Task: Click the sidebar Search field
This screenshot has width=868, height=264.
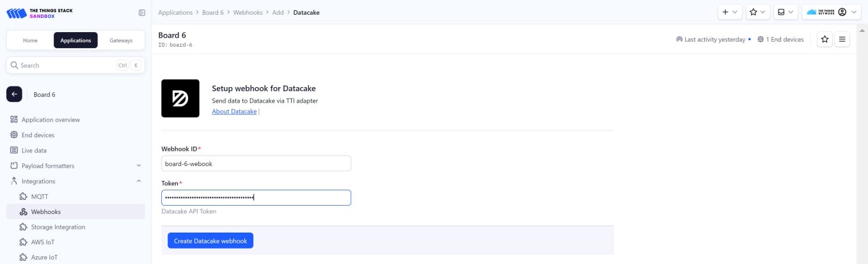Action: click(x=75, y=65)
